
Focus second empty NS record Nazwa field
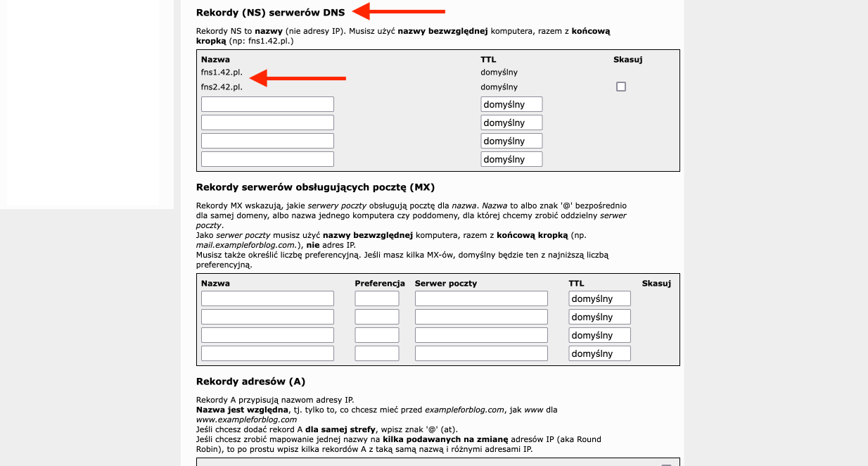tap(267, 122)
